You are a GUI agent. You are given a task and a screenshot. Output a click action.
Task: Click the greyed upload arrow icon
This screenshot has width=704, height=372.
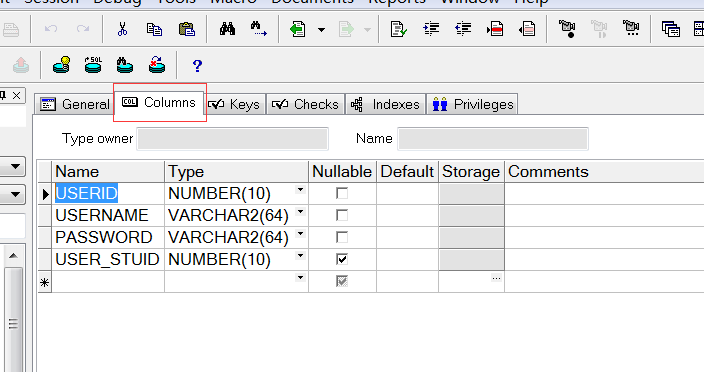(21, 65)
